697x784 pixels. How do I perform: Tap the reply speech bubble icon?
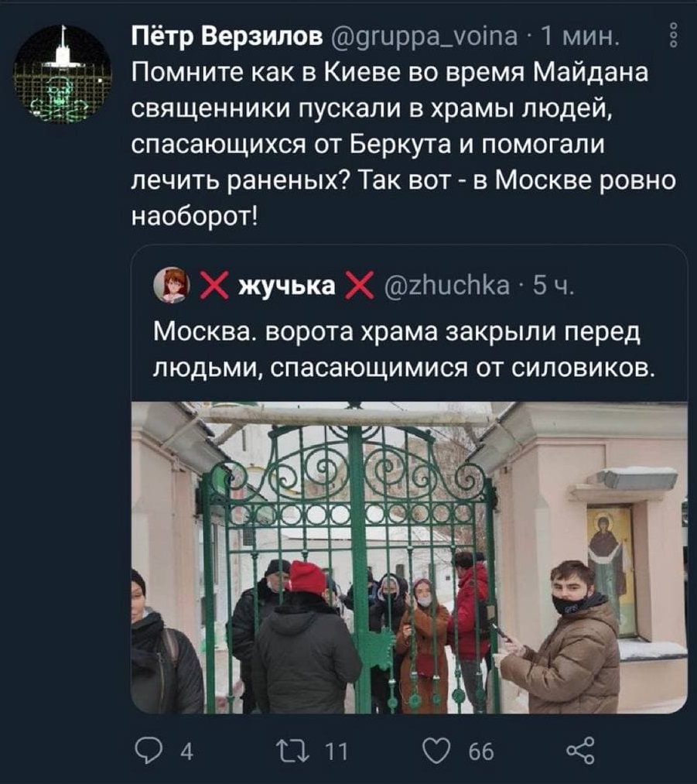coord(149,751)
